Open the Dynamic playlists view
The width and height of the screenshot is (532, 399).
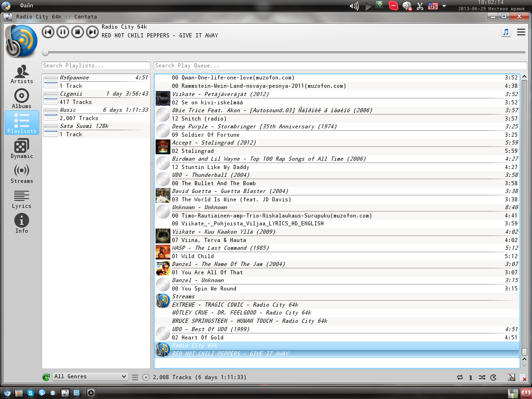pos(22,149)
